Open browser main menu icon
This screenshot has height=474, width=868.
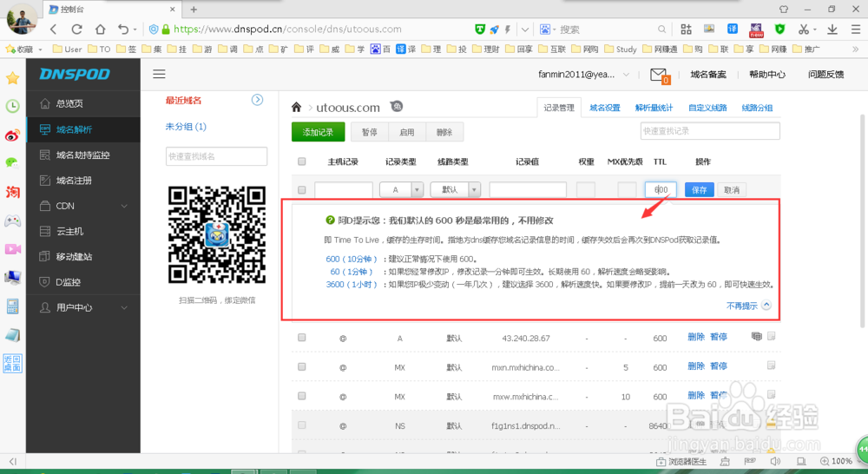pos(855,30)
